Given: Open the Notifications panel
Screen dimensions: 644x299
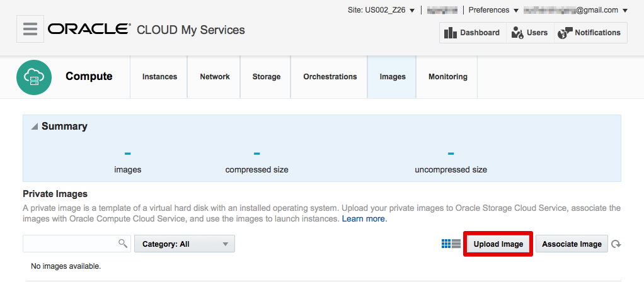Looking at the screenshot, I should [590, 33].
